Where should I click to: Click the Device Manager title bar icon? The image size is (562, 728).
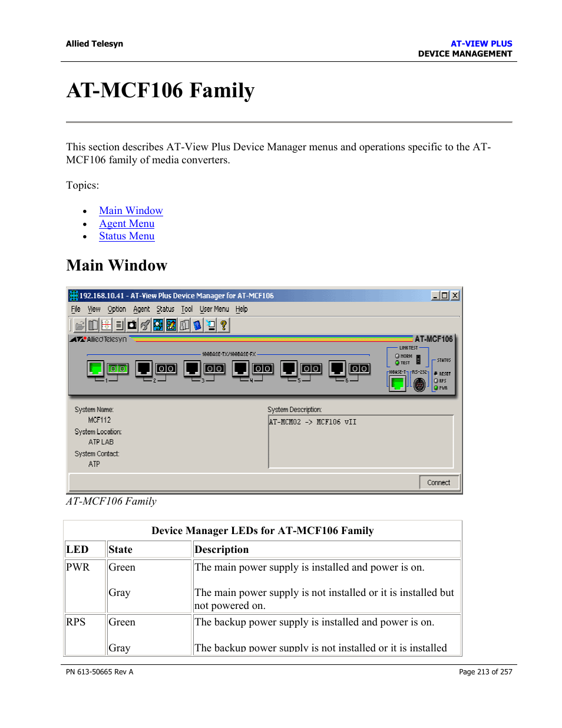[74, 295]
